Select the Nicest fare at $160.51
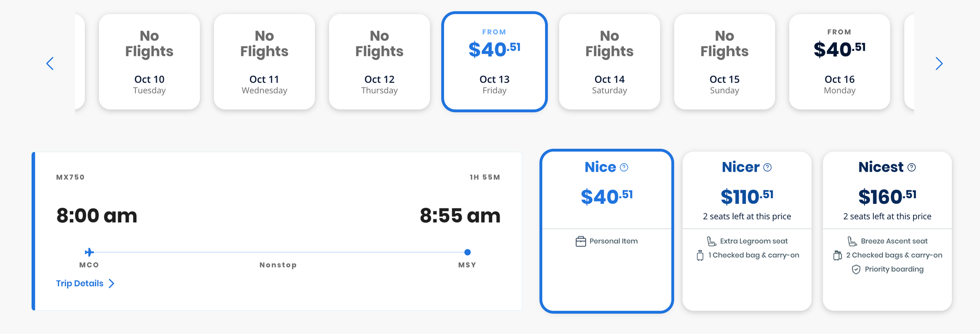Image resolution: width=980 pixels, height=334 pixels. click(887, 232)
